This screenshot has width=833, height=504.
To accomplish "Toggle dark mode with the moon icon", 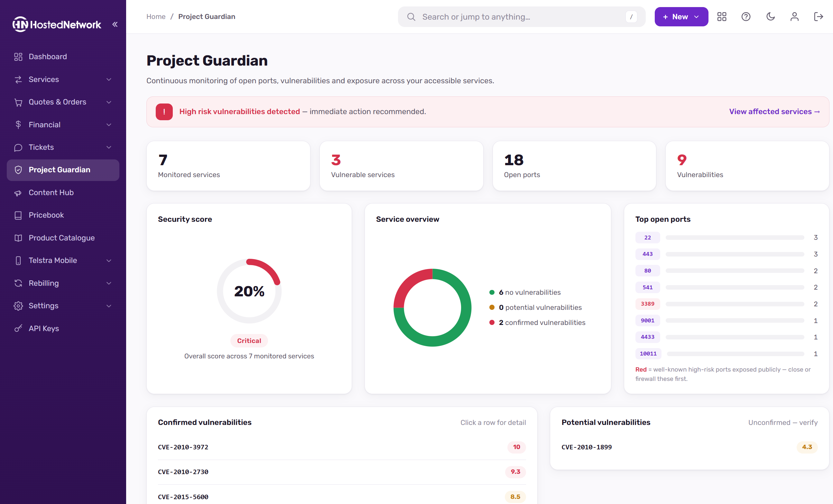I will [x=771, y=16].
